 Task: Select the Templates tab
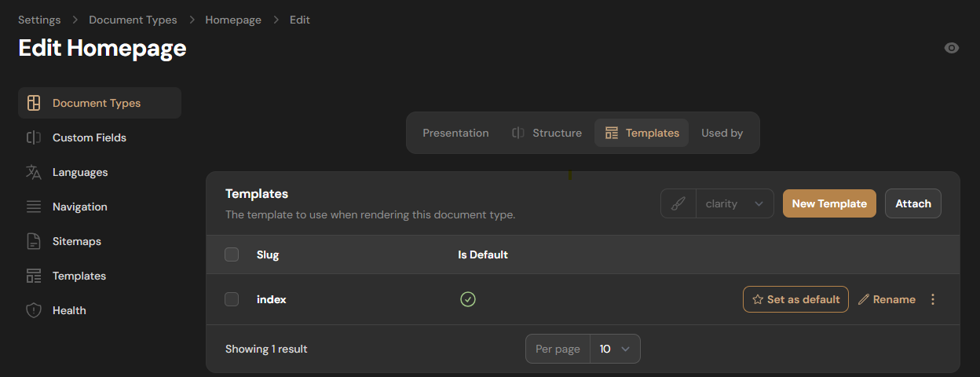642,133
